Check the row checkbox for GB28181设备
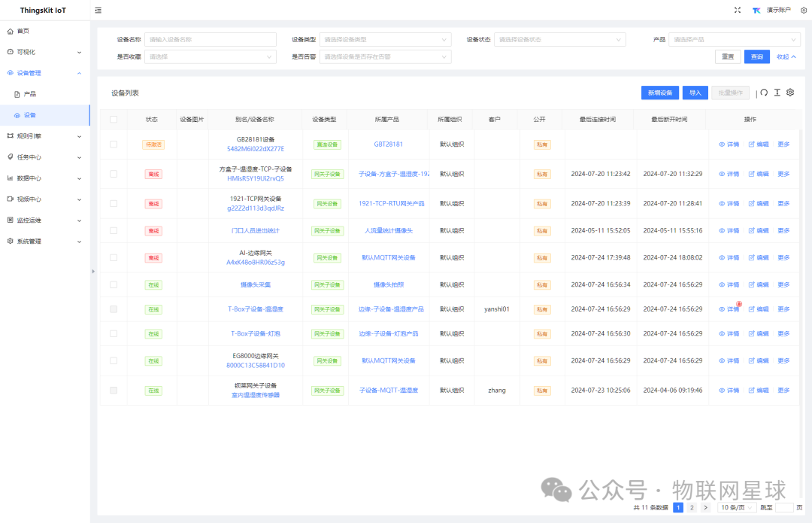Image resolution: width=812 pixels, height=523 pixels. pyautogui.click(x=114, y=144)
